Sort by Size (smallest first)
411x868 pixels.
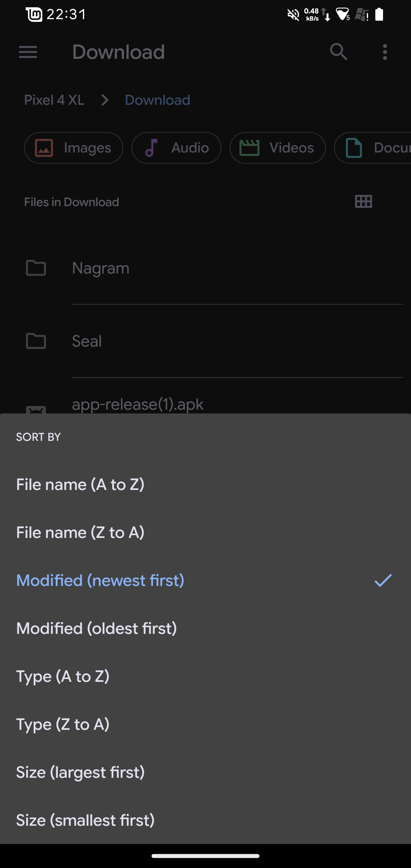click(85, 820)
